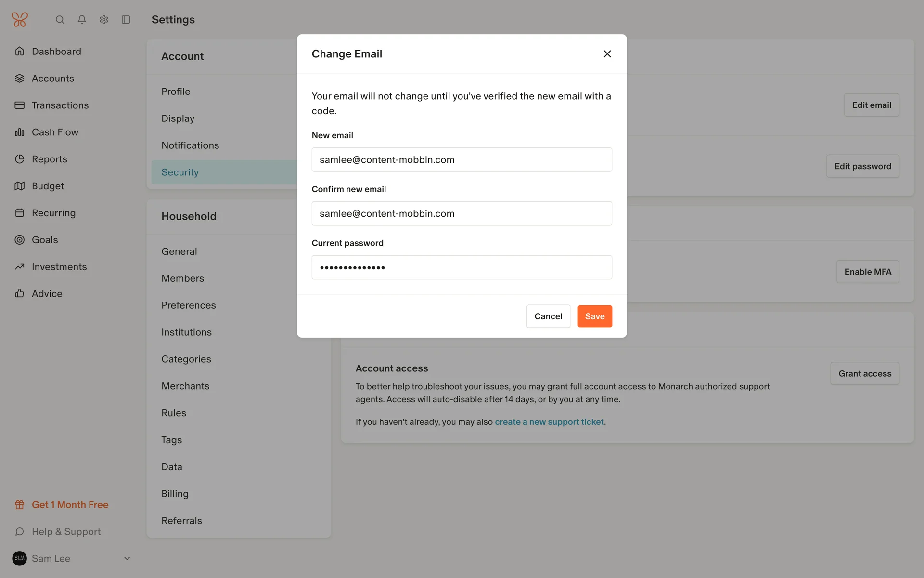Click the gift icon for free month
This screenshot has width=924, height=578.
point(19,505)
